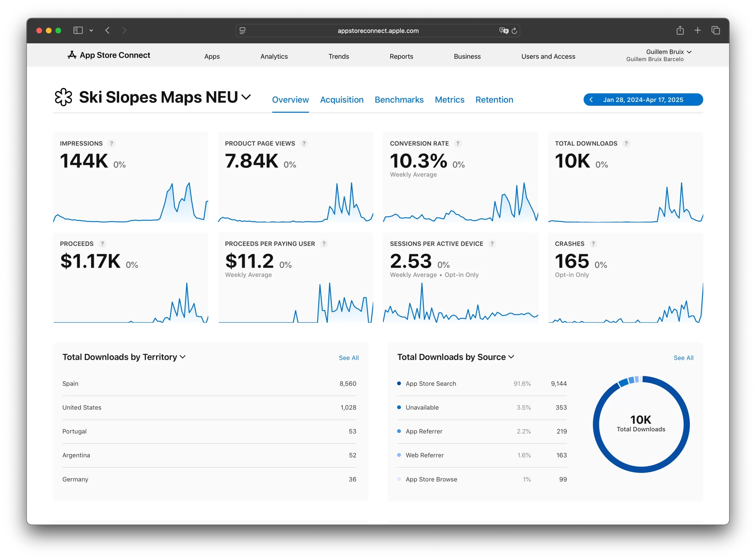This screenshot has height=560, width=756.
Task: Click the browser forward arrow
Action: click(124, 30)
